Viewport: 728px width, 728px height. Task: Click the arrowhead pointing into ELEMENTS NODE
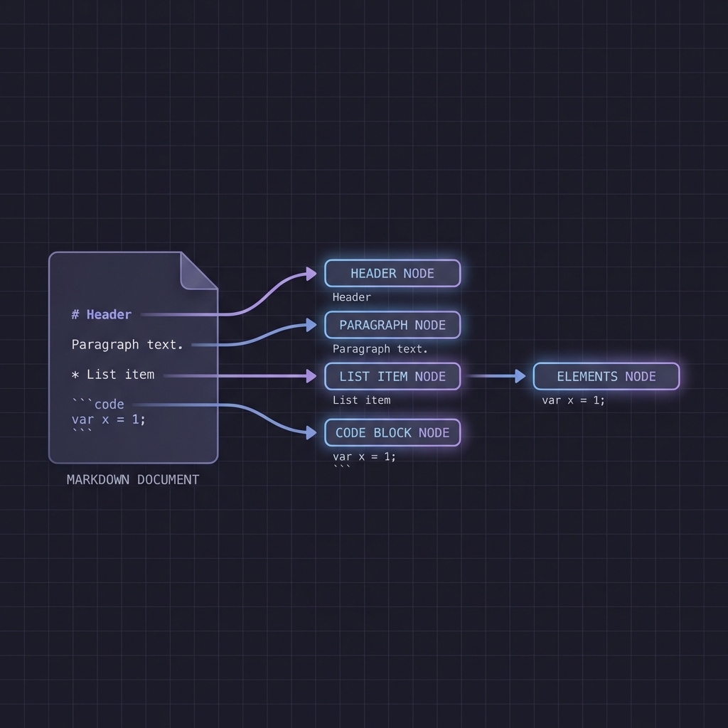click(520, 376)
